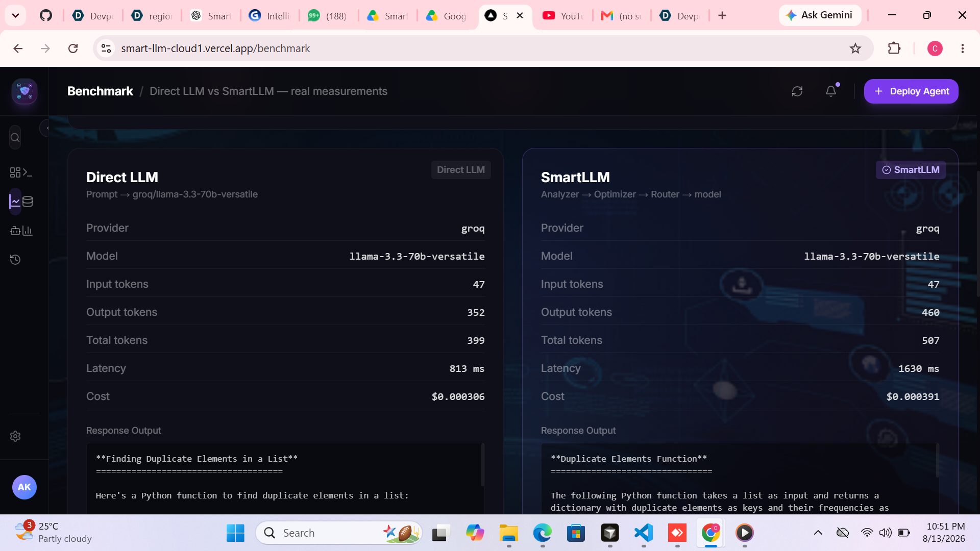980x551 pixels.
Task: Click the Deploy Agent button
Action: click(x=911, y=91)
